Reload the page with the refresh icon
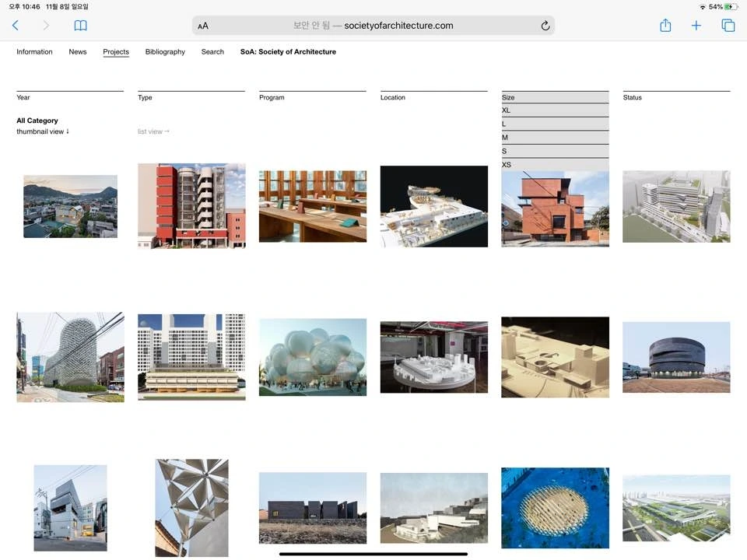Viewport: 747px width, 560px height. point(545,26)
